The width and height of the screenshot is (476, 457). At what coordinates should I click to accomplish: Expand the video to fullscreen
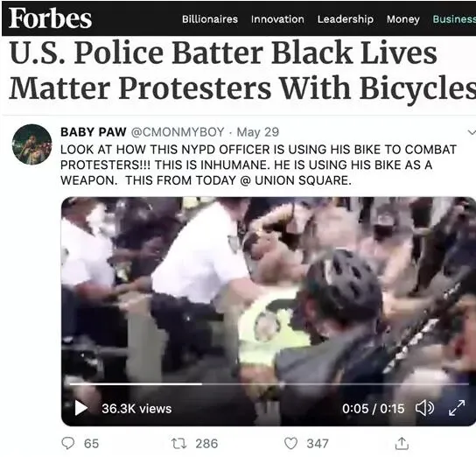(457, 408)
